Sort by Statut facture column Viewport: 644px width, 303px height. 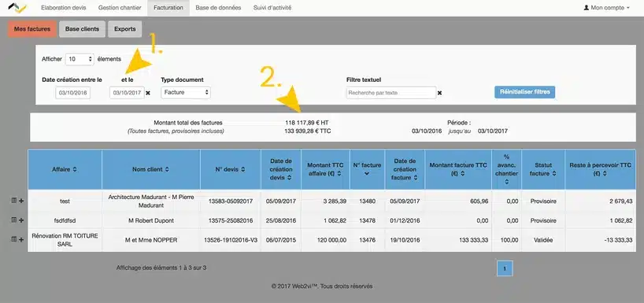(543, 169)
